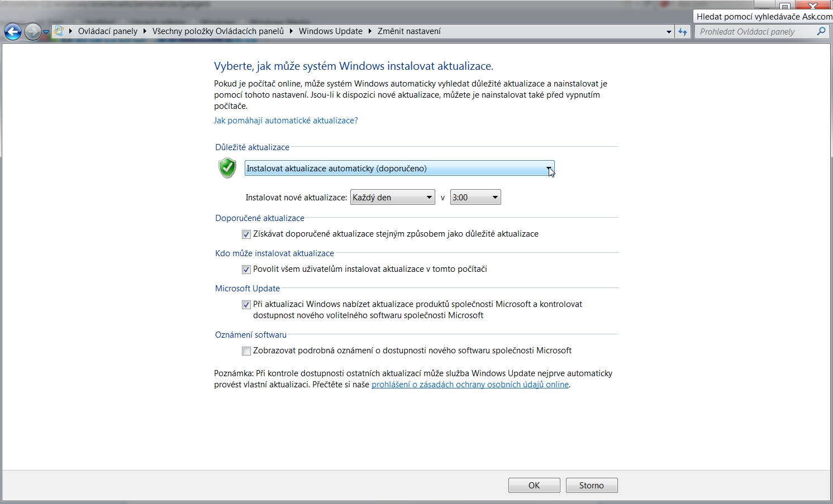This screenshot has height=504, width=833.
Task: Expand arrow after Všechny položky Ovládacích panelů
Action: tap(291, 31)
